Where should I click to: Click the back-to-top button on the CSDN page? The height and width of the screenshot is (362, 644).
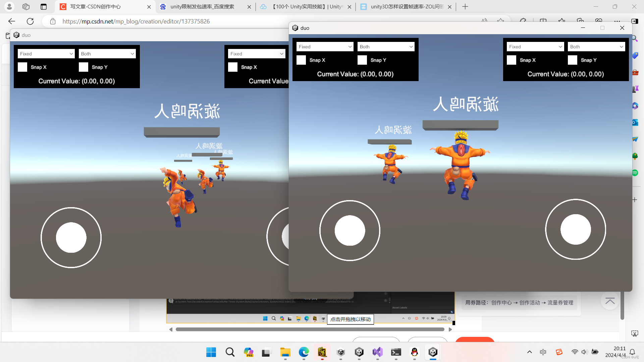point(610,301)
